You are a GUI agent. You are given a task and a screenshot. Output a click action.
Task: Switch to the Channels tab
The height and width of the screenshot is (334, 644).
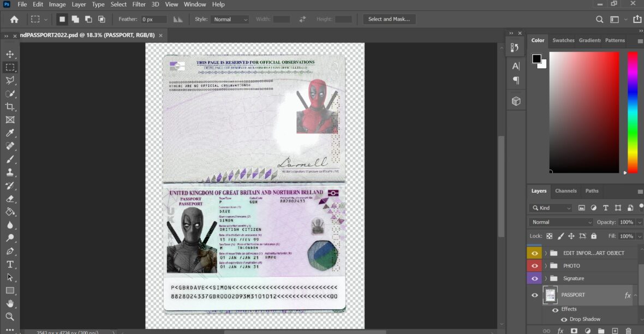[x=565, y=190]
